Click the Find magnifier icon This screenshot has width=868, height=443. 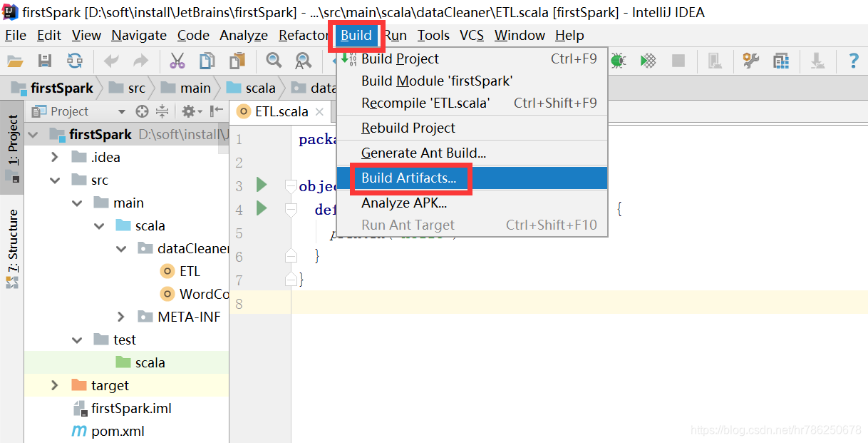point(274,61)
